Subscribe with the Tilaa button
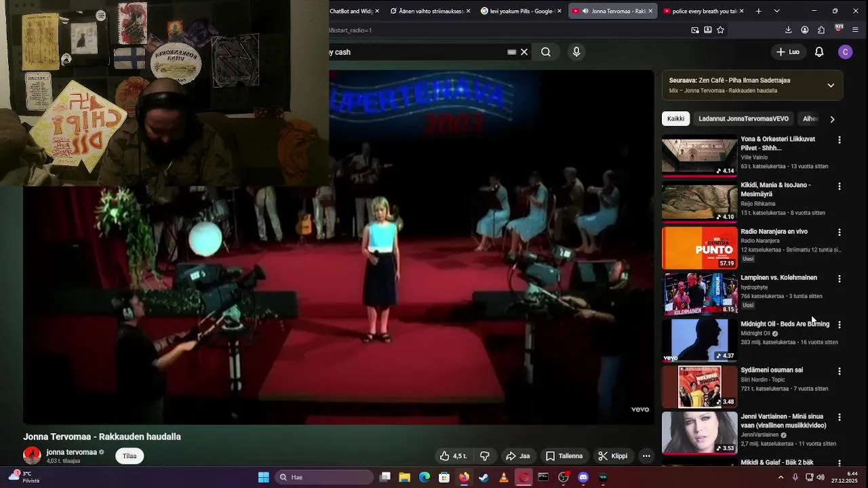The image size is (868, 488). coord(130,456)
